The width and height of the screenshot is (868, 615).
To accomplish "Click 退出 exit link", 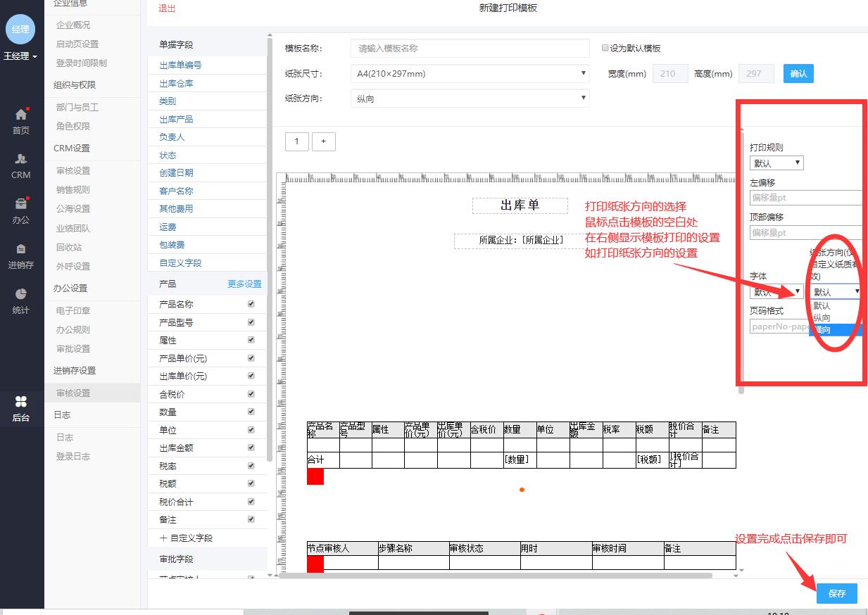I will (x=167, y=8).
